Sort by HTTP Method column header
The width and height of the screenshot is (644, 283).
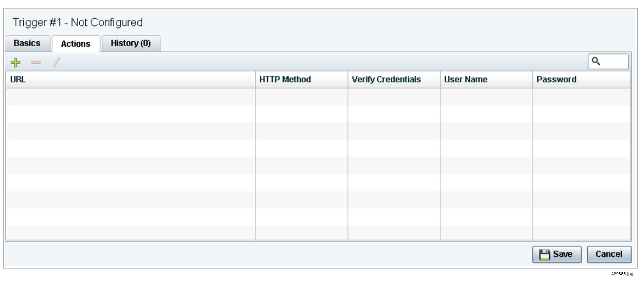point(285,79)
